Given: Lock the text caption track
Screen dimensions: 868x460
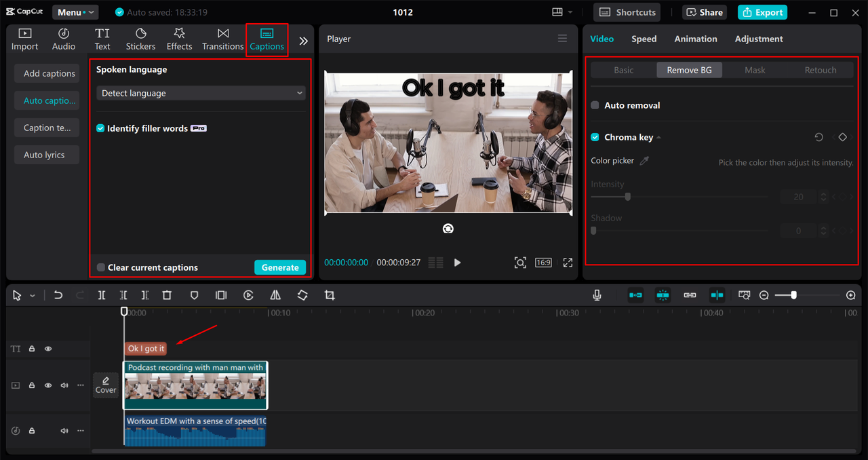Looking at the screenshot, I should point(32,349).
